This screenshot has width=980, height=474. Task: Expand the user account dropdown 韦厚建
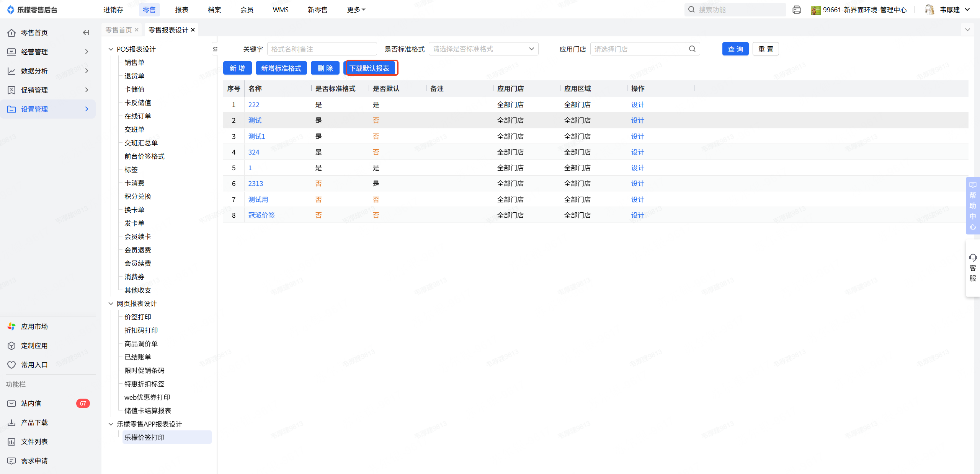point(968,10)
